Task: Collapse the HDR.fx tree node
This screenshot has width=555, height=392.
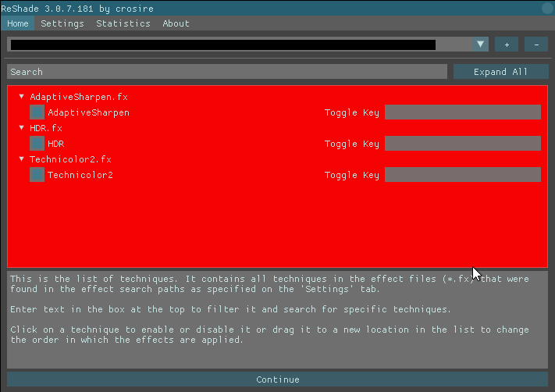Action: pos(22,128)
